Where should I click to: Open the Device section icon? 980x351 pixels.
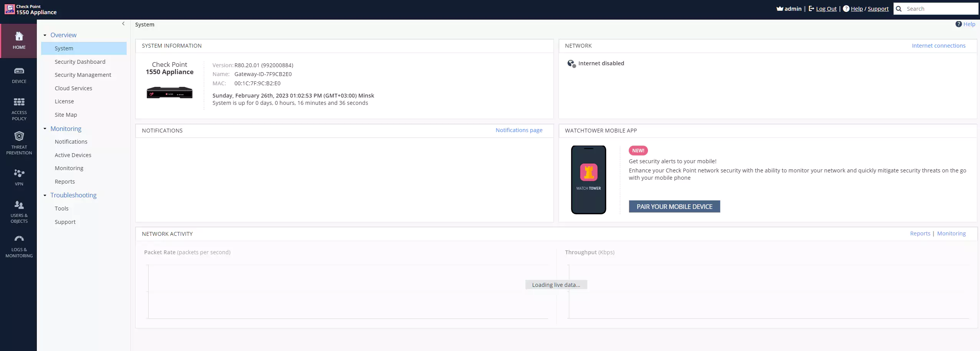pyautogui.click(x=19, y=71)
